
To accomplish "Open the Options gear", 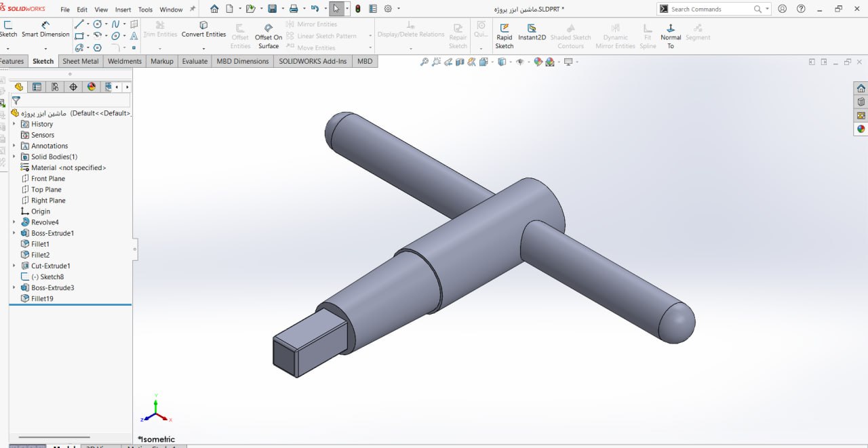I will 388,9.
